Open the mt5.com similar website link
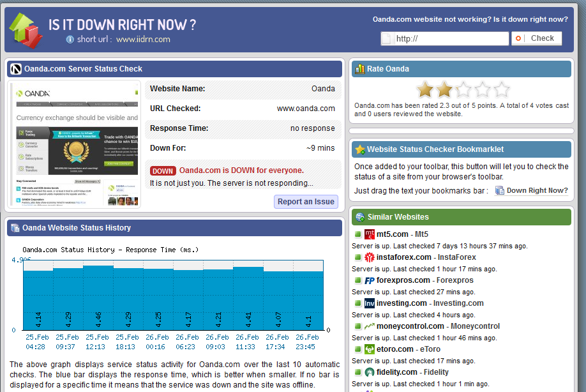 click(393, 234)
